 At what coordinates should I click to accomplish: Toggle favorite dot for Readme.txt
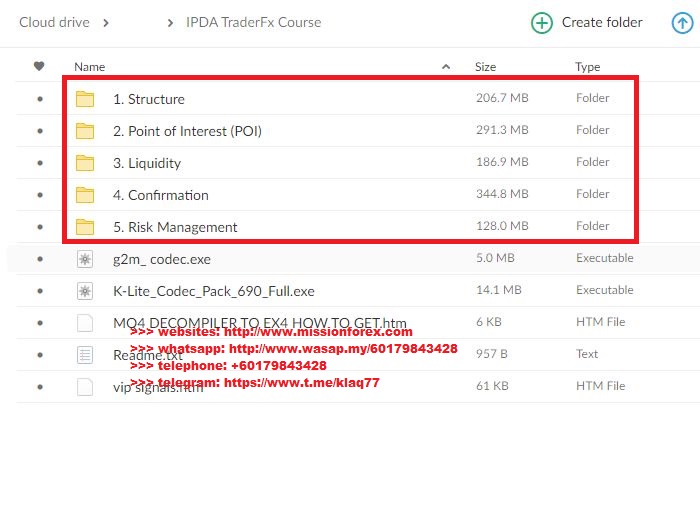pos(40,355)
